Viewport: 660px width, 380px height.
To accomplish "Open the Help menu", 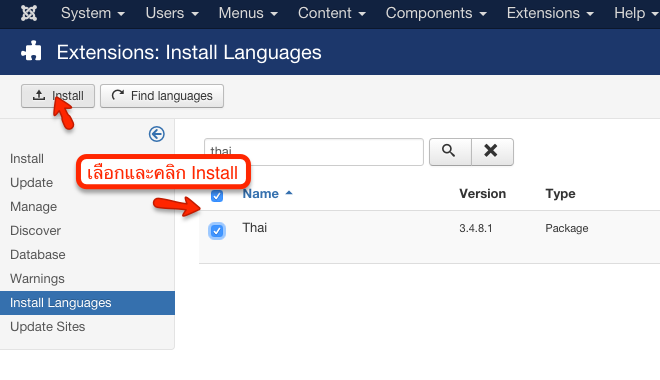I will [x=636, y=13].
